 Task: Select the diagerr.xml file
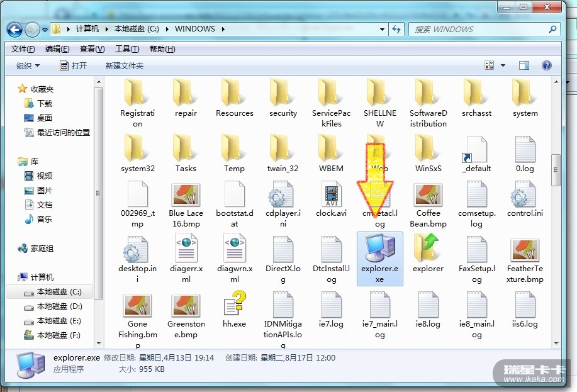pyautogui.click(x=186, y=259)
